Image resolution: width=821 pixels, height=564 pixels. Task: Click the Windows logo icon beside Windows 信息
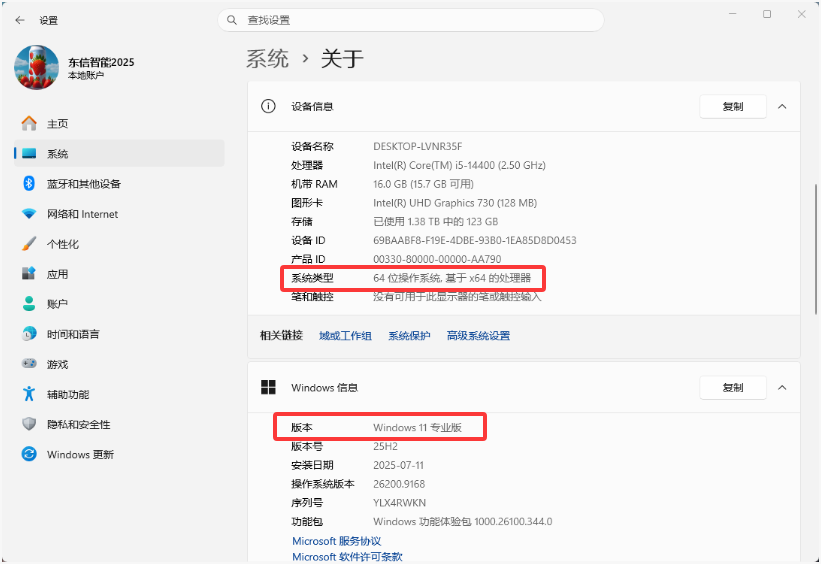point(268,388)
